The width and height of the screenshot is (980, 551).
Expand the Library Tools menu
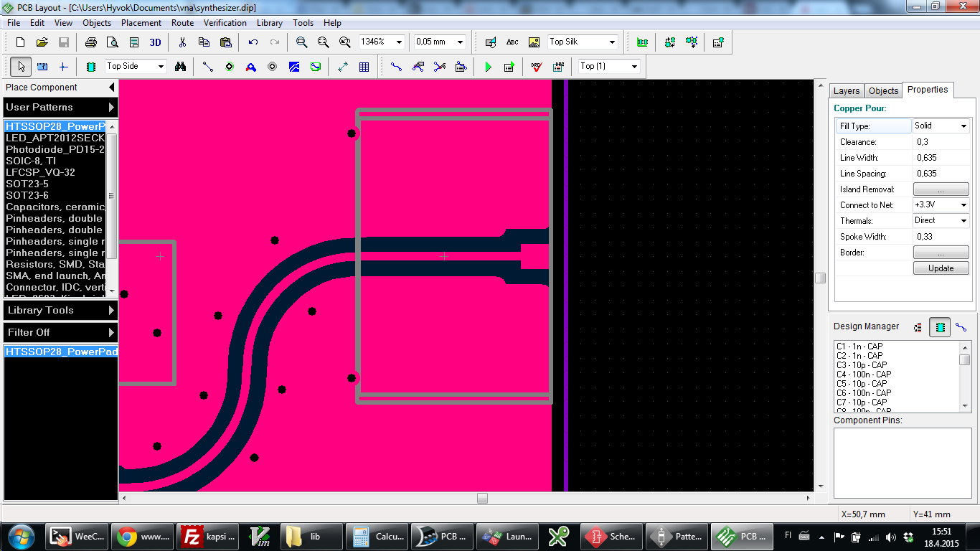(x=60, y=311)
